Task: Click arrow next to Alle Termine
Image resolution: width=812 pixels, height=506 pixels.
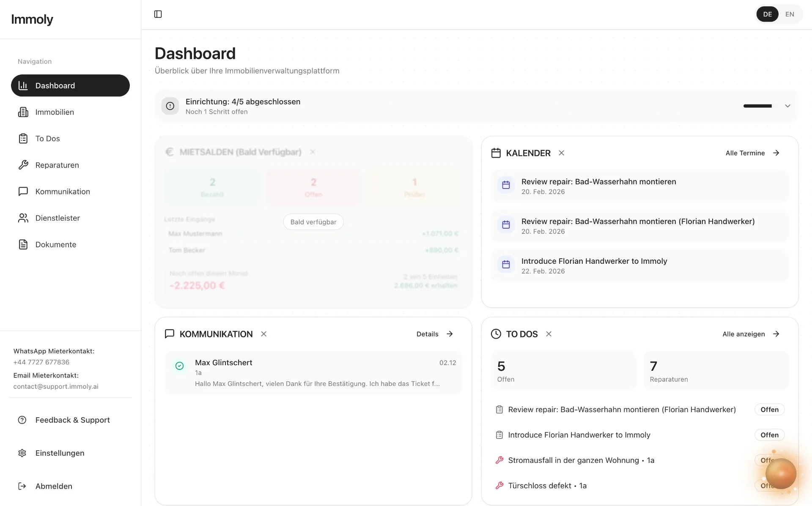Action: pos(776,153)
